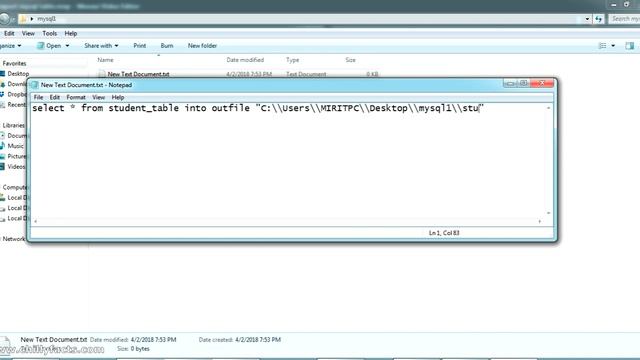Click Date created value in details pane
Image resolution: width=640 pixels, height=360 pixels.
[x=258, y=340]
